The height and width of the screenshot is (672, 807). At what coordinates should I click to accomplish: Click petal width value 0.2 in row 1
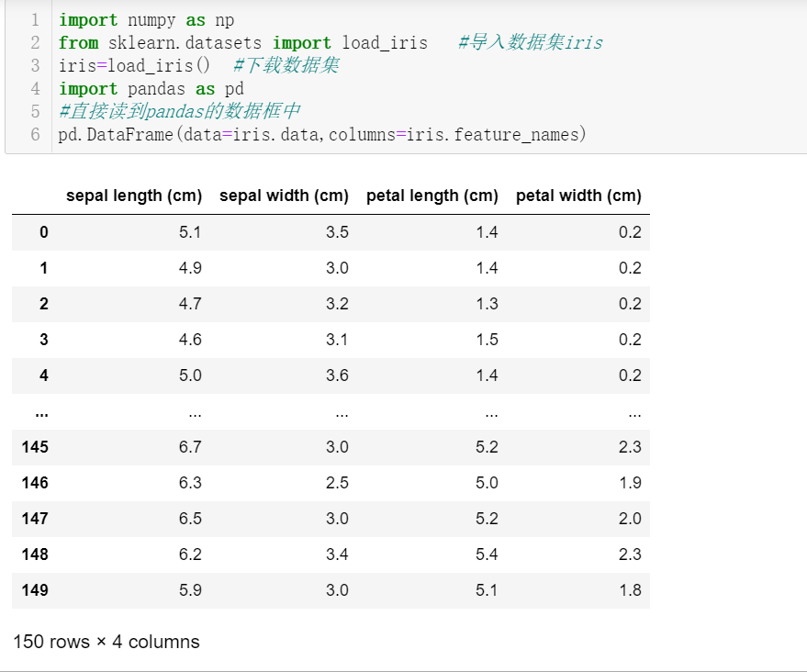pos(630,268)
